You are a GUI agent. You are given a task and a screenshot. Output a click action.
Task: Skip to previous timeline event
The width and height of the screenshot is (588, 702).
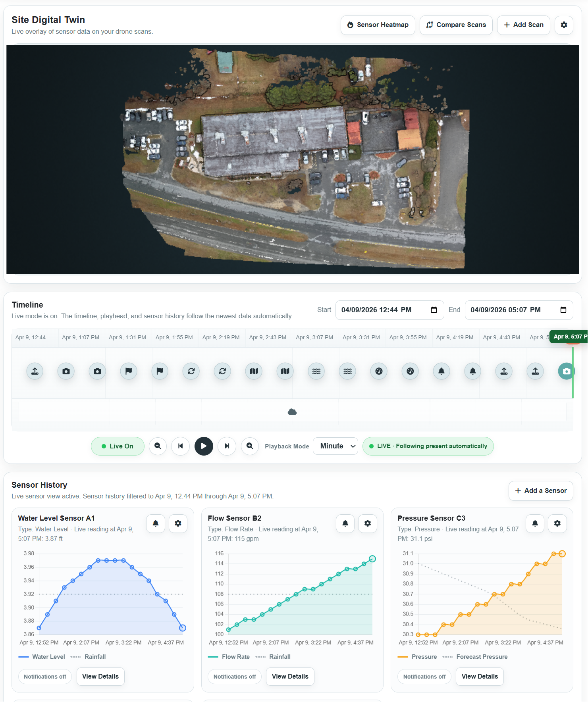tap(181, 446)
